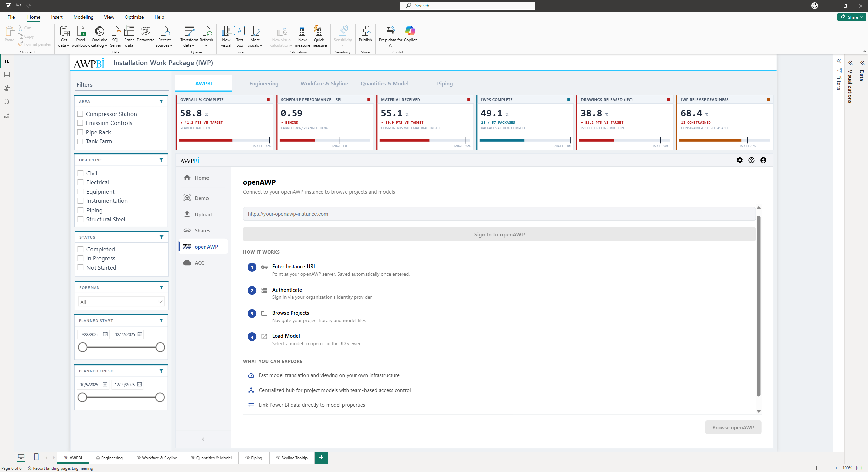Click Prep data for AI icon
Screen dimensions: 868x472
coord(391,36)
